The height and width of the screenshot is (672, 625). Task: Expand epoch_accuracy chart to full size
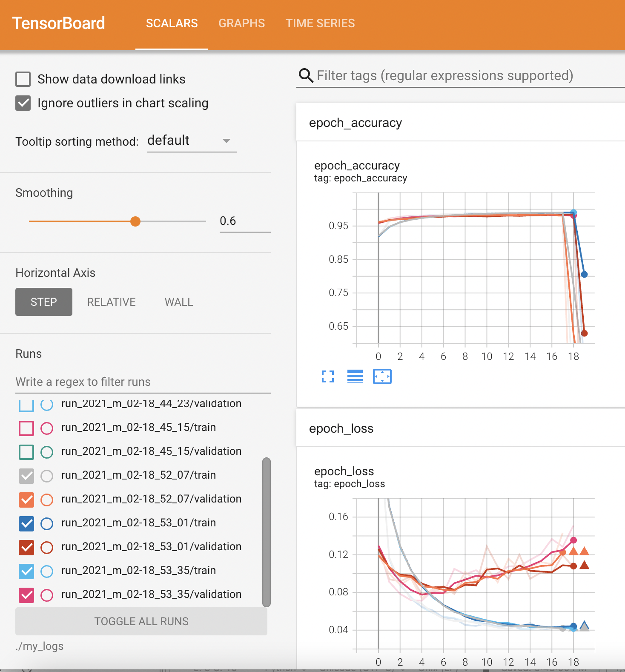pyautogui.click(x=327, y=376)
